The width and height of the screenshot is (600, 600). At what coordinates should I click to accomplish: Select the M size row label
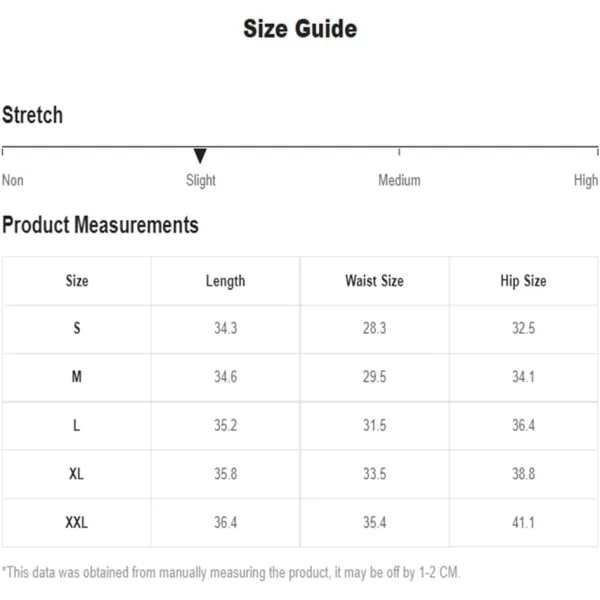(77, 377)
